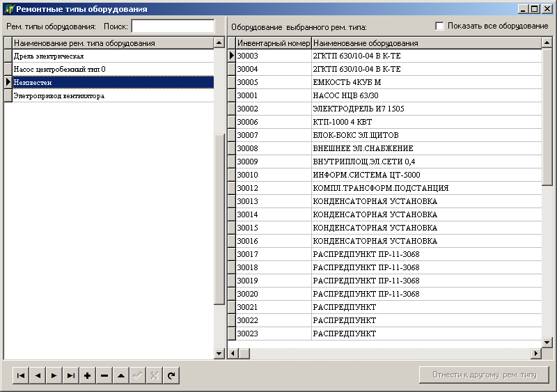The image size is (557, 392).
Task: Minimize the 'Ремонтные типы оборудования' window
Action: (524, 9)
